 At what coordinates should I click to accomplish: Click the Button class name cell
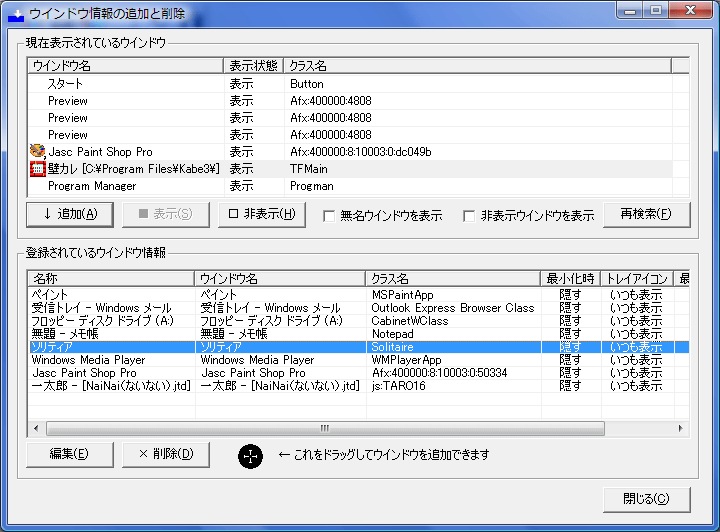tap(307, 84)
